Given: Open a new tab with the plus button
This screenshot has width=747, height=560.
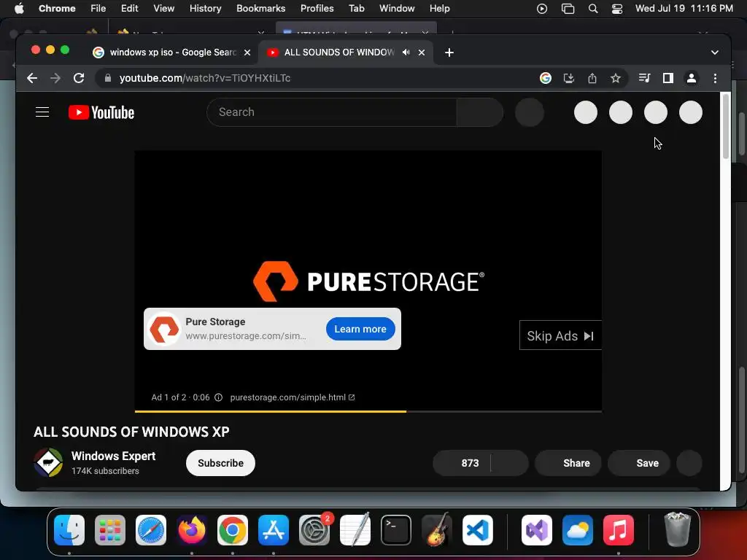Looking at the screenshot, I should (449, 52).
